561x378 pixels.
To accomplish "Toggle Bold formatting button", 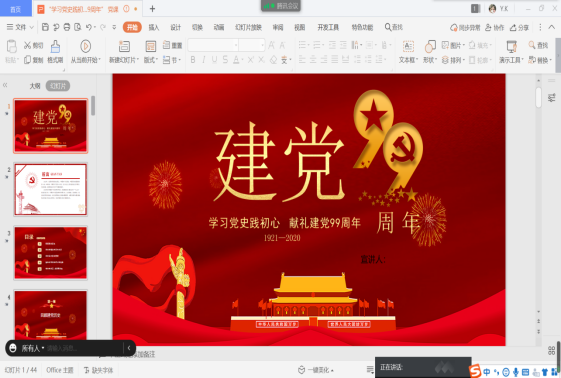I will [193, 60].
